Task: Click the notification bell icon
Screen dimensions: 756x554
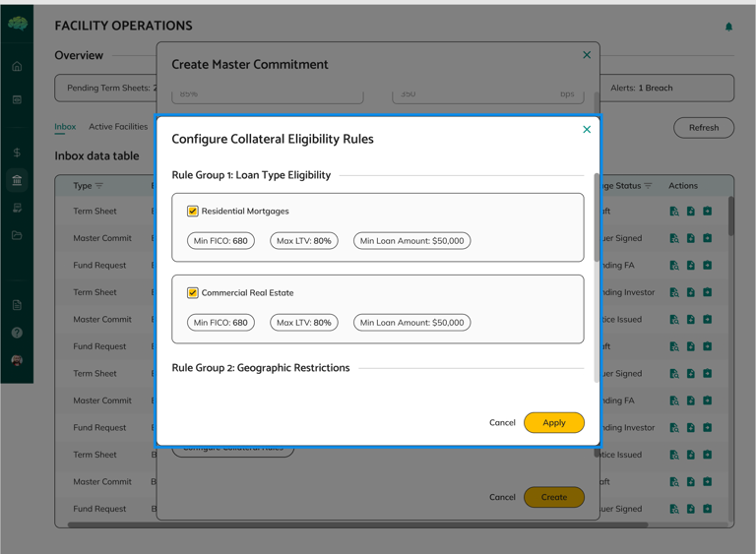Action: [728, 27]
